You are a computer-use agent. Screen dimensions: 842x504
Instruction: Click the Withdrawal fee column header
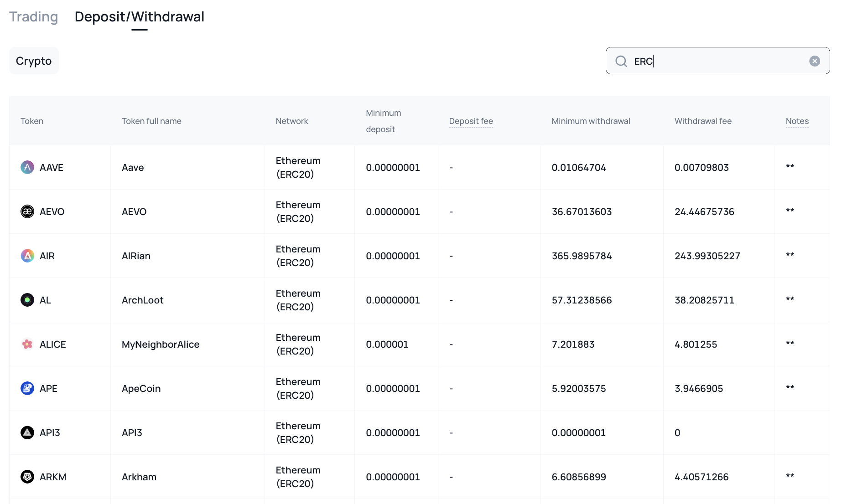coord(703,121)
